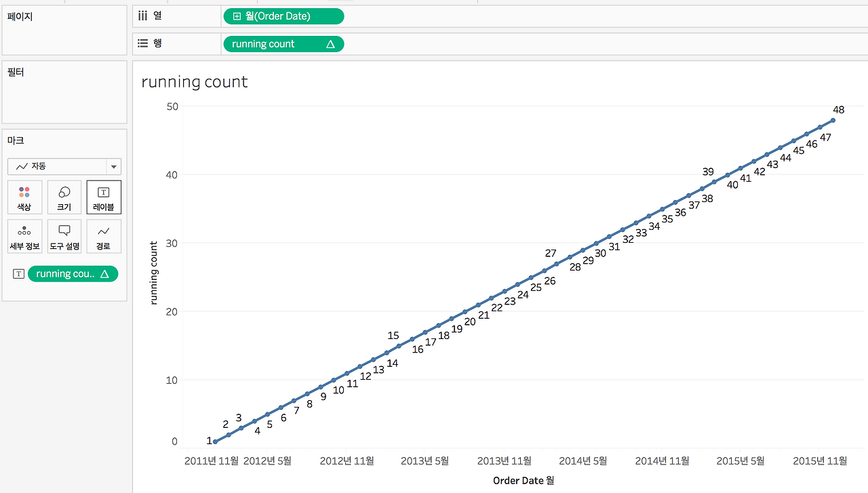Click the running count vertical axis title
Screen dimensions: 868x493
coord(153,273)
